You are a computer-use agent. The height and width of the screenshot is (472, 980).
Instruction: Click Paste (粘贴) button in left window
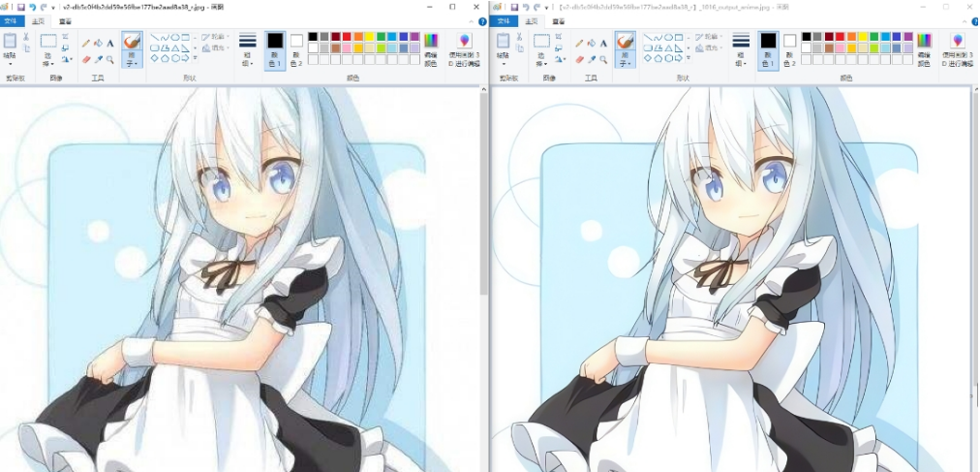click(x=10, y=46)
